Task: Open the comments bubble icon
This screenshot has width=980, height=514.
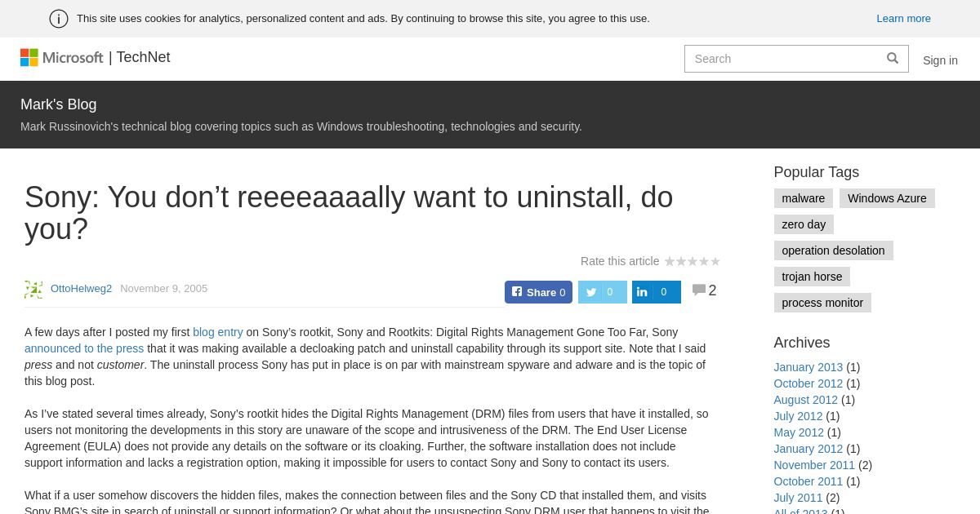Action: pos(698,290)
